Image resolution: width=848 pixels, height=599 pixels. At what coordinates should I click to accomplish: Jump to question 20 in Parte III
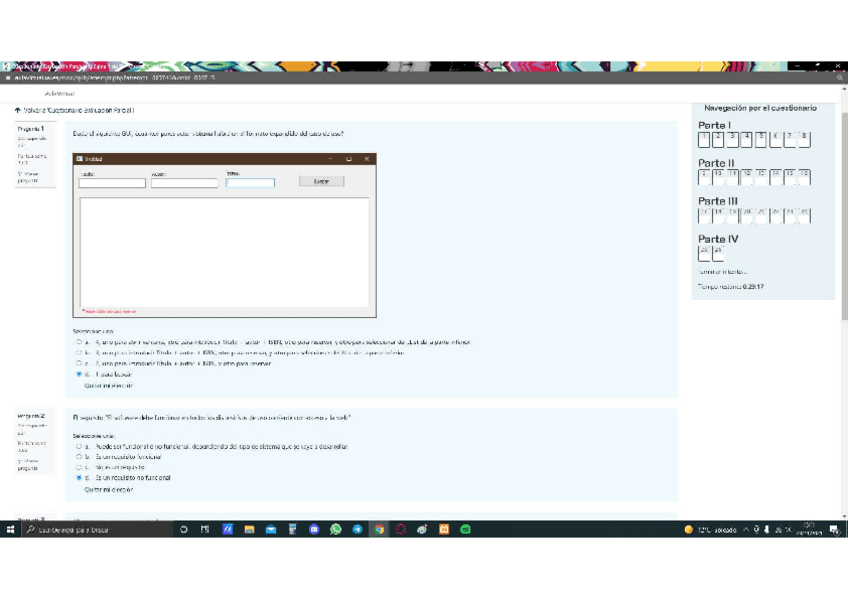(747, 215)
